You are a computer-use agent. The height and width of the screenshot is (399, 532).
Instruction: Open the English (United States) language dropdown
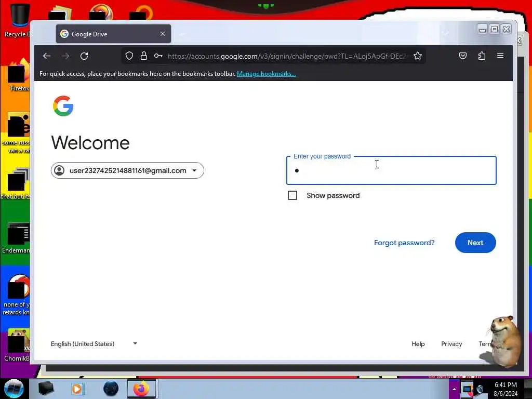coord(94,344)
